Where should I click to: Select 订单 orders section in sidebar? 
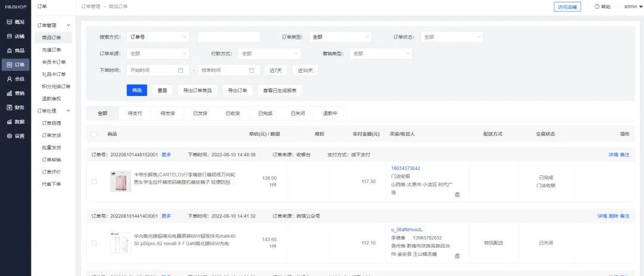coord(15,65)
